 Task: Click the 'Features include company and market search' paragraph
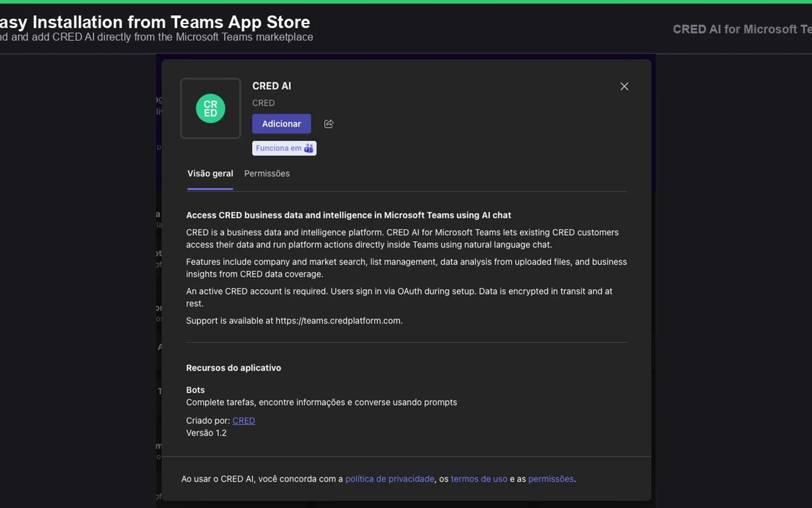[406, 268]
